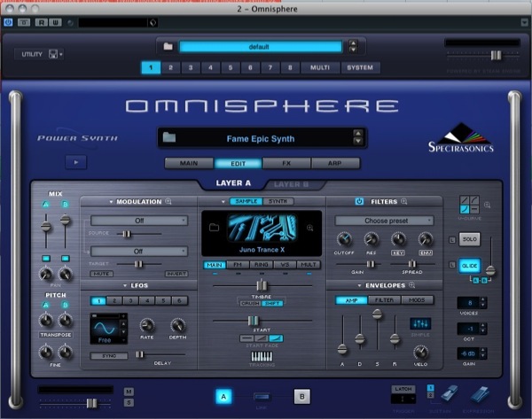Viewport: 532px width, 419px height.
Task: Select the bottom layer B button
Action: click(x=302, y=396)
